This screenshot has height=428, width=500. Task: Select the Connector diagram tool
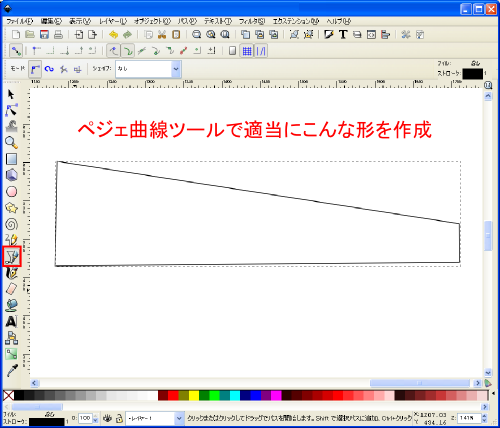click(x=11, y=338)
